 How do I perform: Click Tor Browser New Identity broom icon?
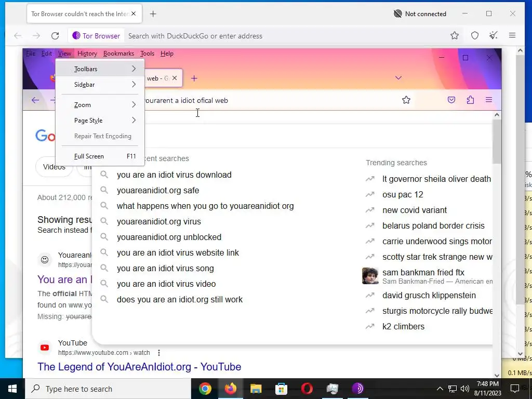click(494, 35)
